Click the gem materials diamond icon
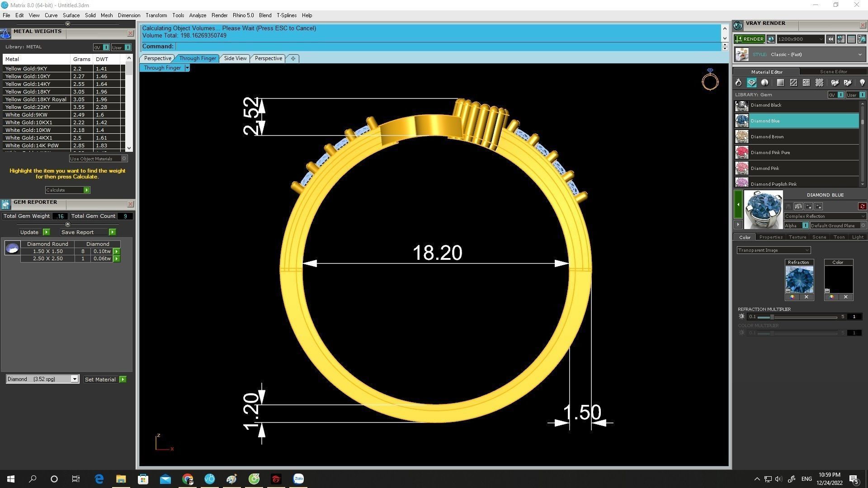This screenshot has width=868, height=488. click(751, 83)
